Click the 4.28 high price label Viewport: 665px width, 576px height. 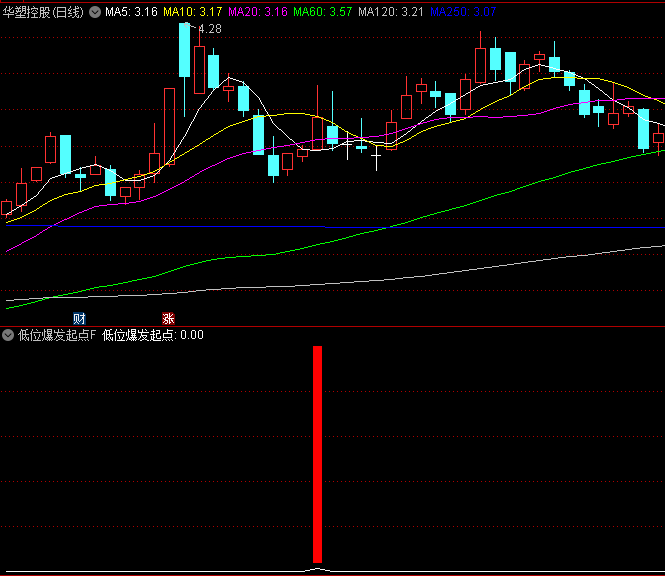pyautogui.click(x=210, y=29)
